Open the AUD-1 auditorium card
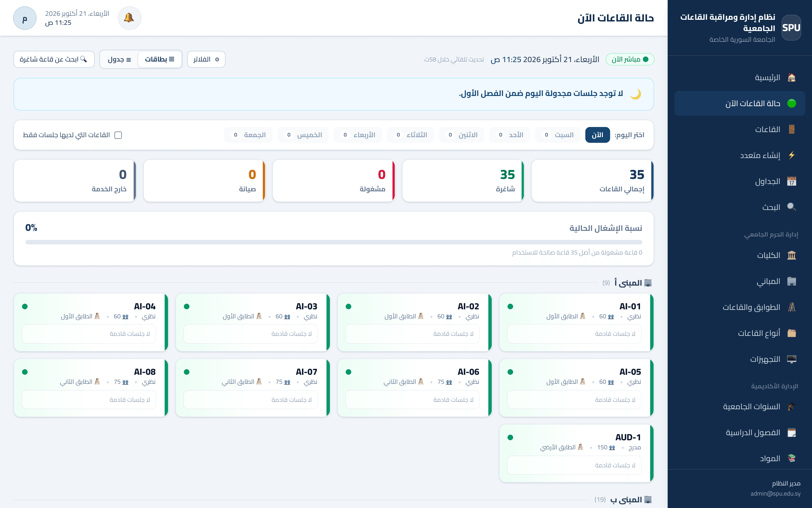This screenshot has width=812, height=508. (x=577, y=454)
